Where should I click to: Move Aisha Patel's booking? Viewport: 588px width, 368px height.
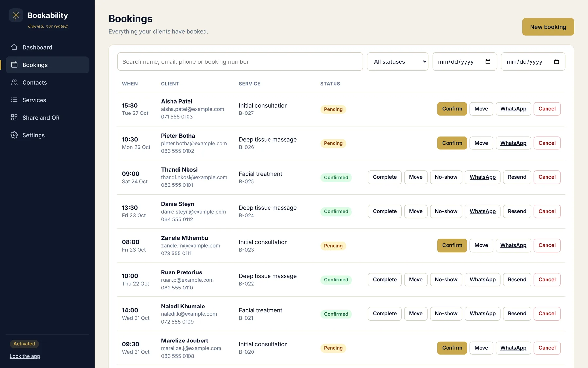point(481,109)
